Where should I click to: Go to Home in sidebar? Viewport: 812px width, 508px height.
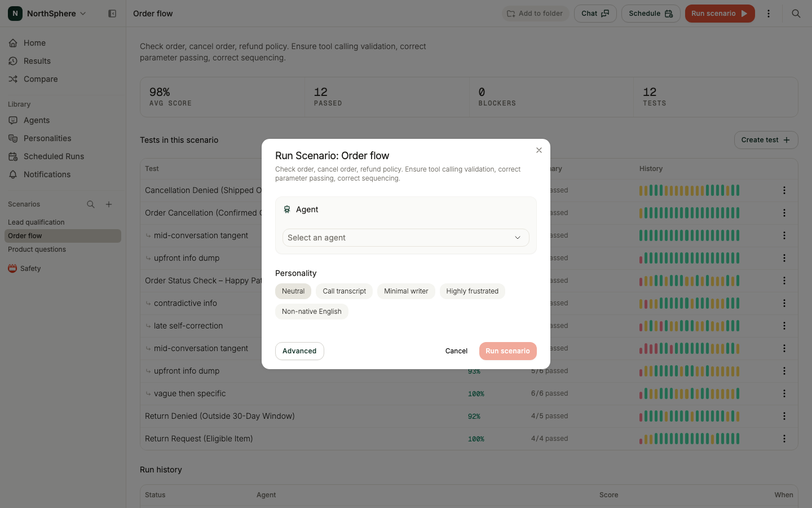63,43
